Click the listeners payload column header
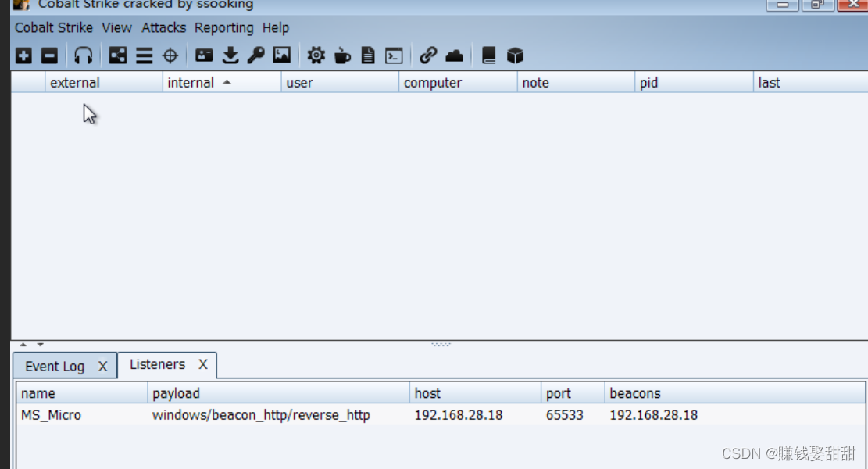868x469 pixels. 278,393
